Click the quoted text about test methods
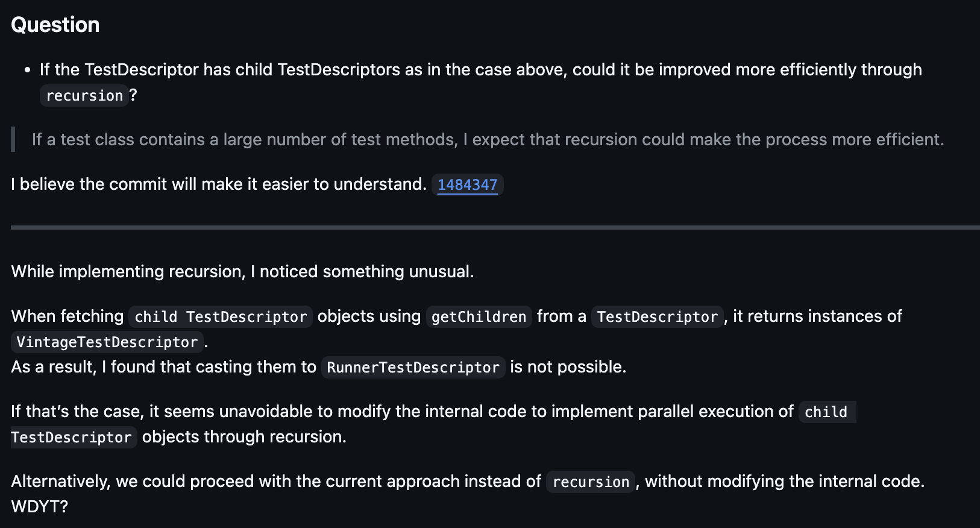980x528 pixels. (488, 139)
